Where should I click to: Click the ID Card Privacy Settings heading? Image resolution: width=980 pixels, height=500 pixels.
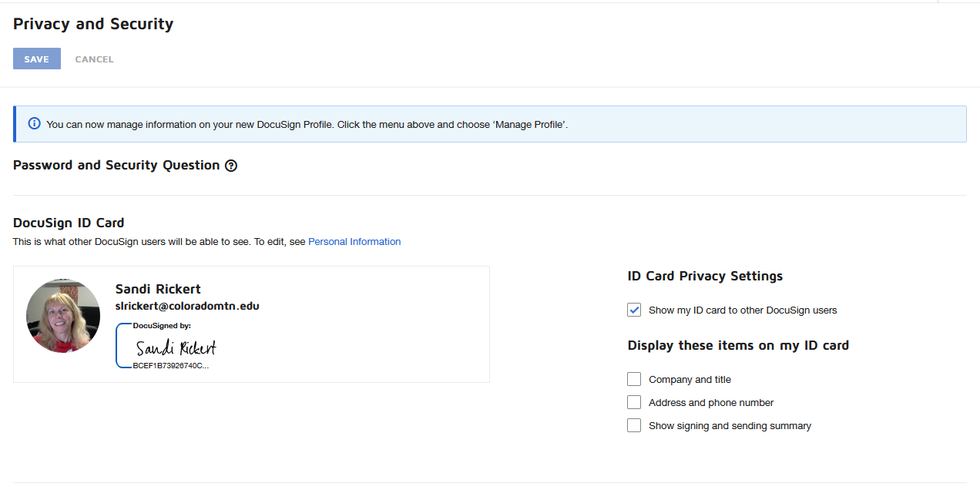[705, 276]
